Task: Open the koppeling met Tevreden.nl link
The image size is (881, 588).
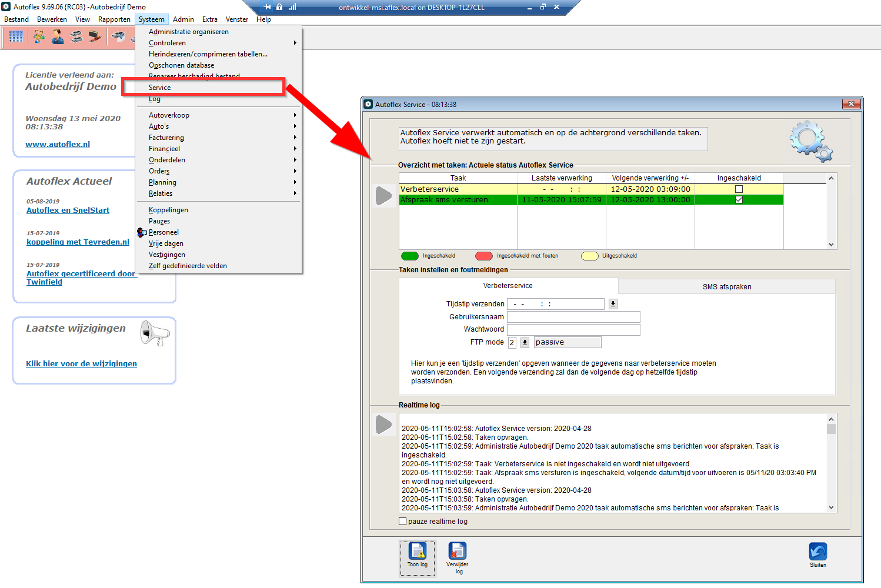Action: pyautogui.click(x=78, y=242)
